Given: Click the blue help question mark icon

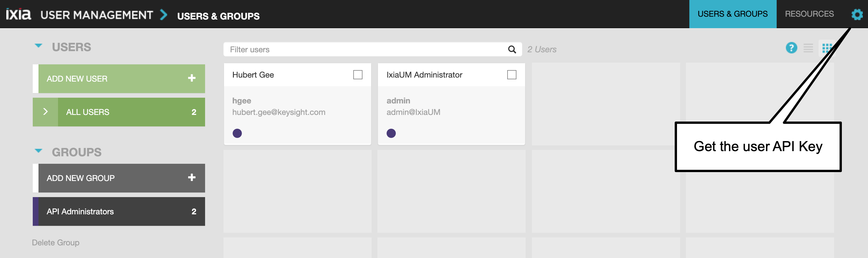Looking at the screenshot, I should 791,48.
